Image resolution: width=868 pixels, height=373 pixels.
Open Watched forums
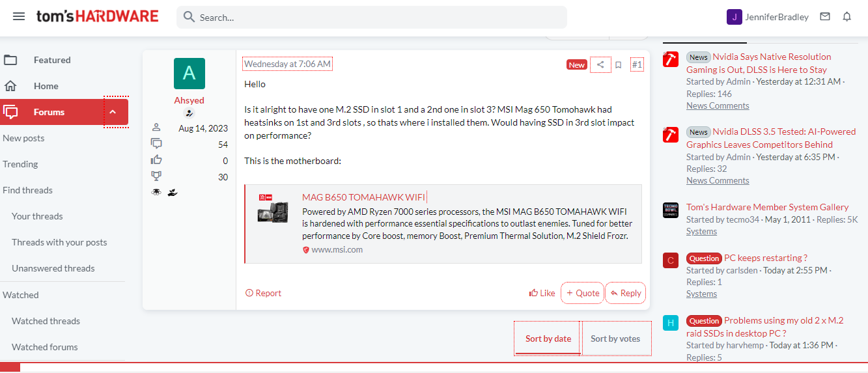(44, 347)
